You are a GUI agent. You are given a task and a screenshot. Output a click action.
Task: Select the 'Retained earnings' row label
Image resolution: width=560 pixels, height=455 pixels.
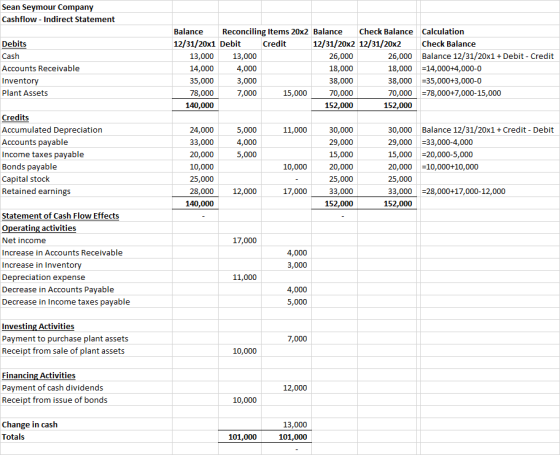[36, 191]
